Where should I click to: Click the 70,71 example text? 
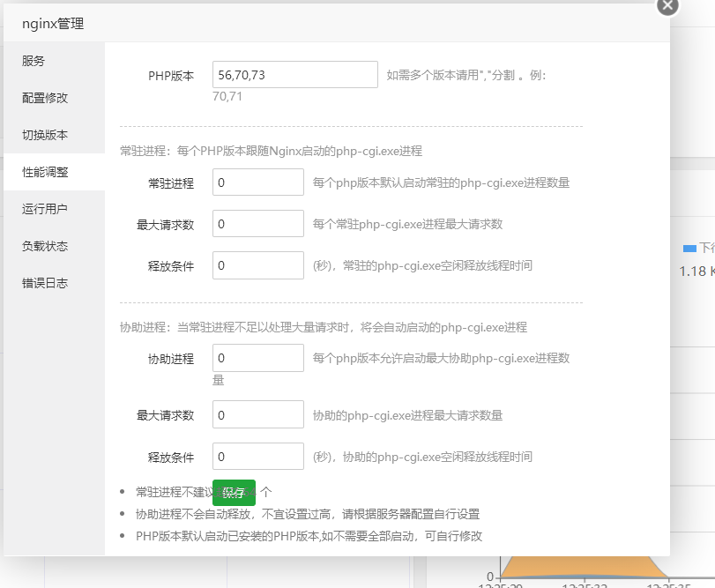point(227,97)
